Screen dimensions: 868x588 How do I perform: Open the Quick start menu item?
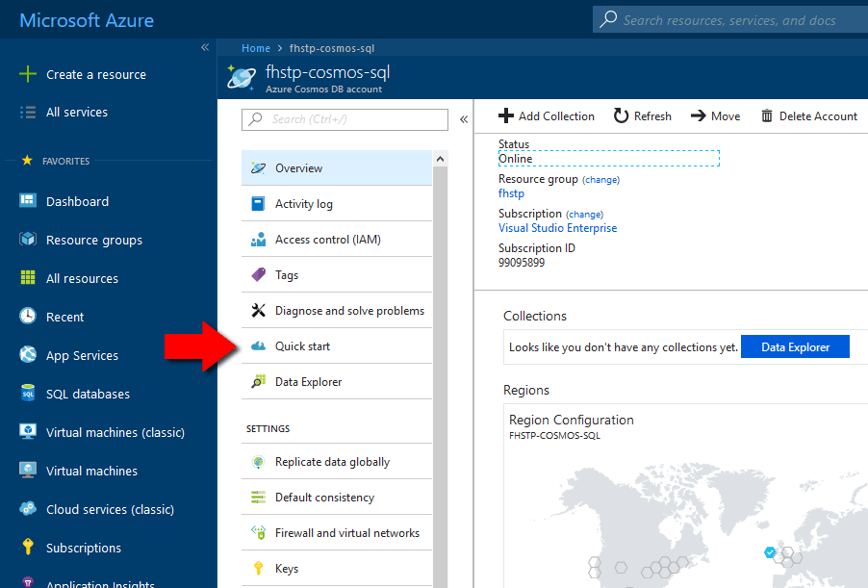[337, 346]
